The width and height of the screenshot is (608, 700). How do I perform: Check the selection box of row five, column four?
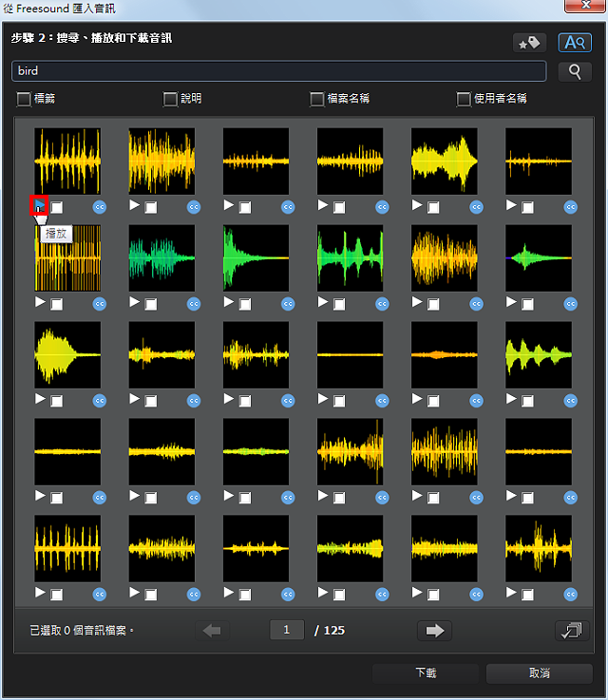[x=339, y=595]
